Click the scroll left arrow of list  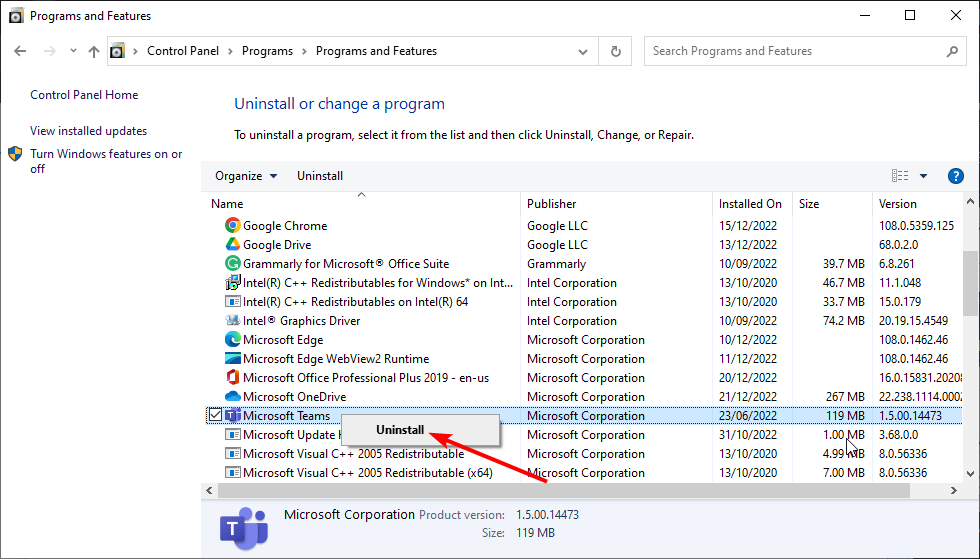click(209, 491)
